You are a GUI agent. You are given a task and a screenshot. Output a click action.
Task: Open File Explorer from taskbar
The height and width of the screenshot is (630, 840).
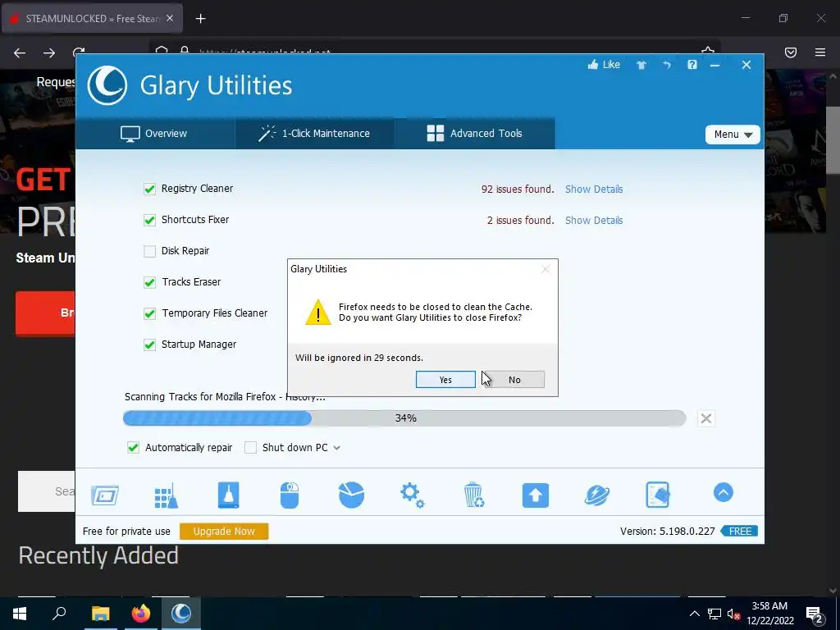pos(100,614)
